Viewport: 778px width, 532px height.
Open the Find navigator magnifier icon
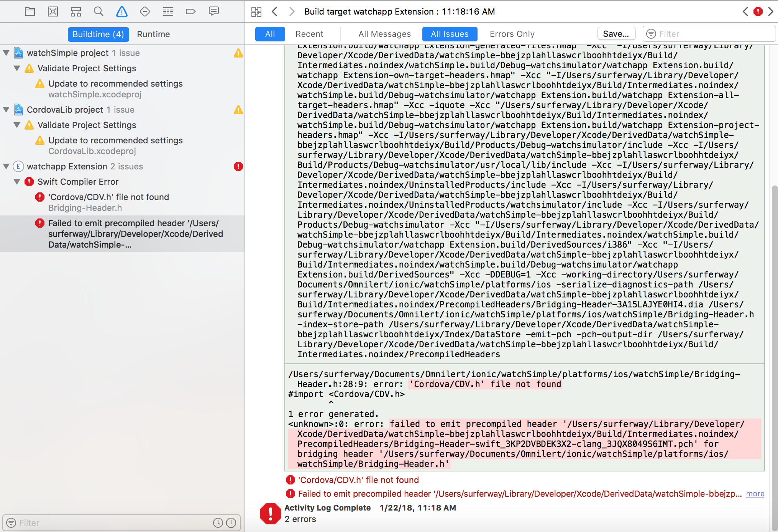point(98,11)
